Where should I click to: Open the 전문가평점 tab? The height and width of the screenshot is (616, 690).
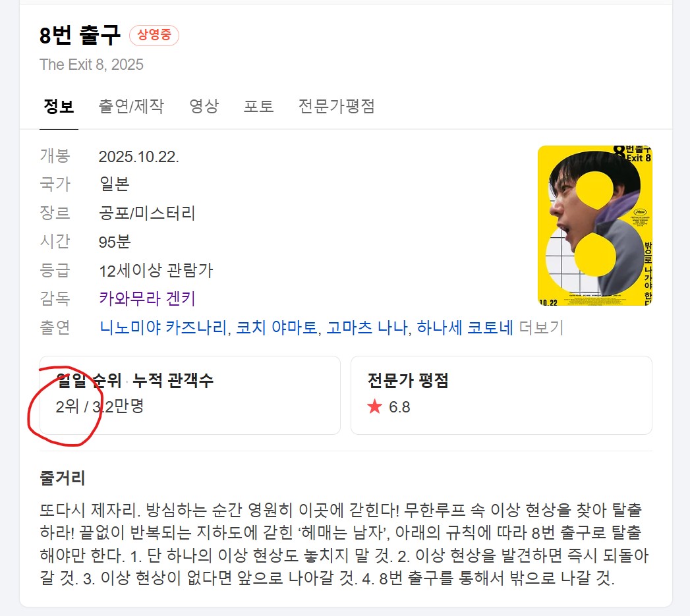pyautogui.click(x=336, y=106)
